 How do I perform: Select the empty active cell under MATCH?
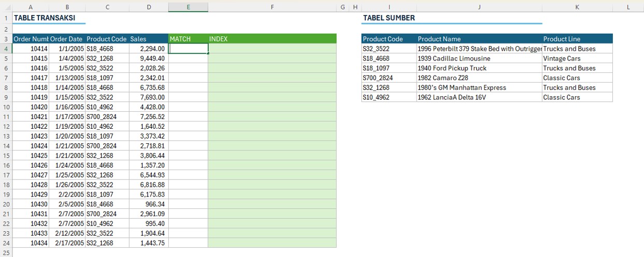(x=188, y=49)
